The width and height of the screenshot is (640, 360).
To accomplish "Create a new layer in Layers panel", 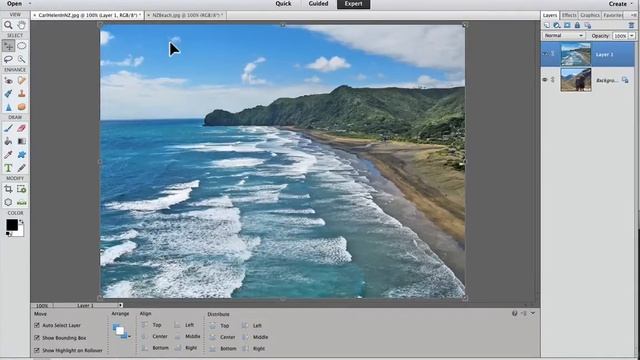I will point(547,25).
